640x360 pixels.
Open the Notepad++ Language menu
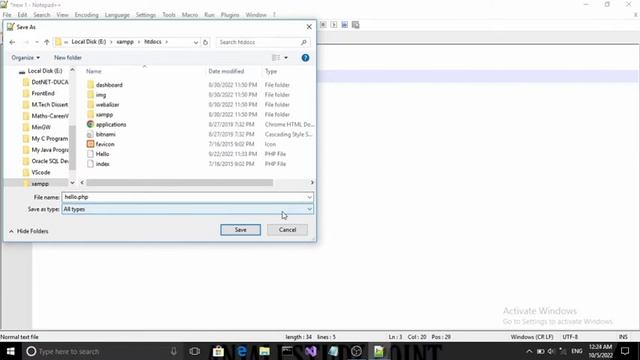pyautogui.click(x=117, y=15)
